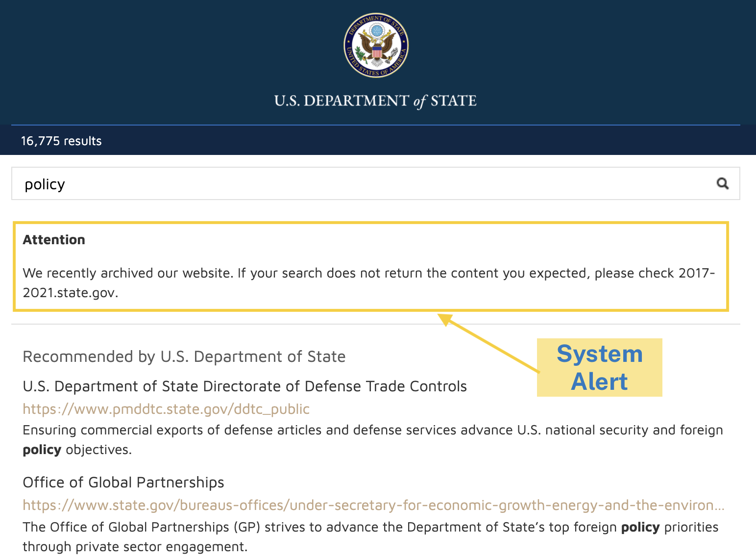Open the state.gov bureaus-offices URL link
The width and height of the screenshot is (756, 559).
point(373,505)
